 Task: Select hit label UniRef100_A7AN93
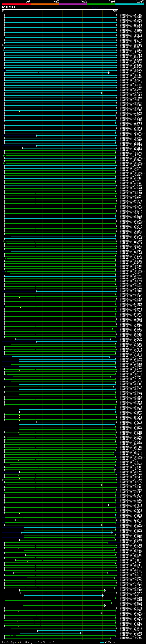click(131, 371)
